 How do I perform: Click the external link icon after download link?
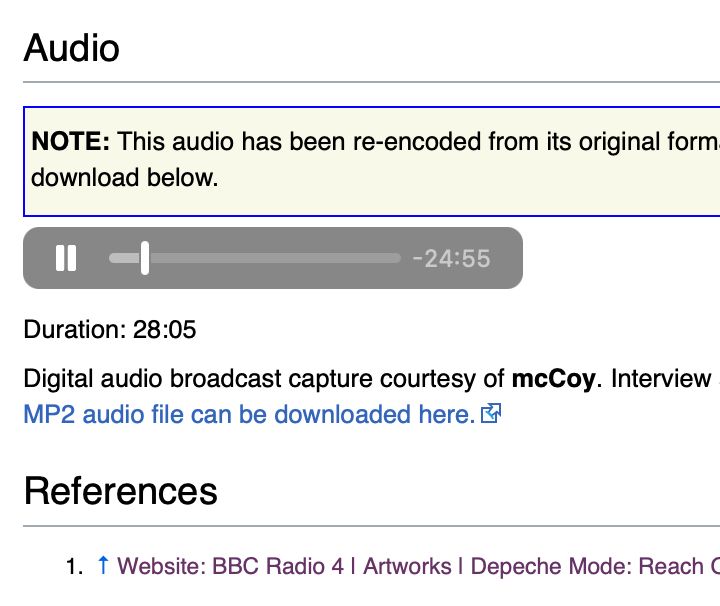pyautogui.click(x=491, y=413)
